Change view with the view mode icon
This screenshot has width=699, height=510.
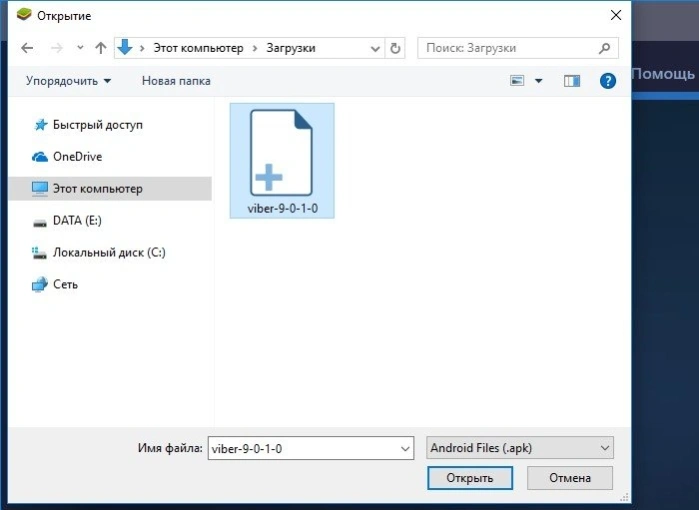point(517,81)
